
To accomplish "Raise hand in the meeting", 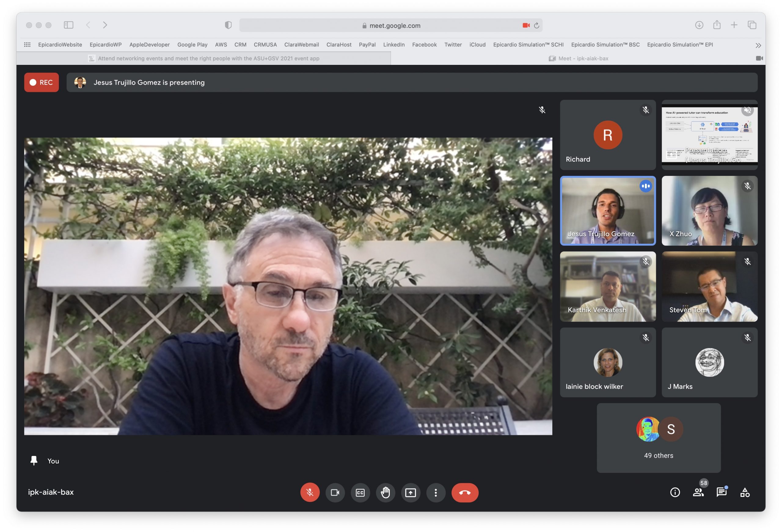I will 385,492.
